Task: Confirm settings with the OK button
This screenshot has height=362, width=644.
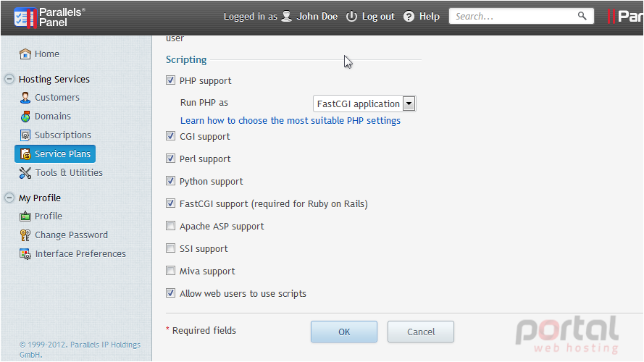Action: click(x=344, y=332)
